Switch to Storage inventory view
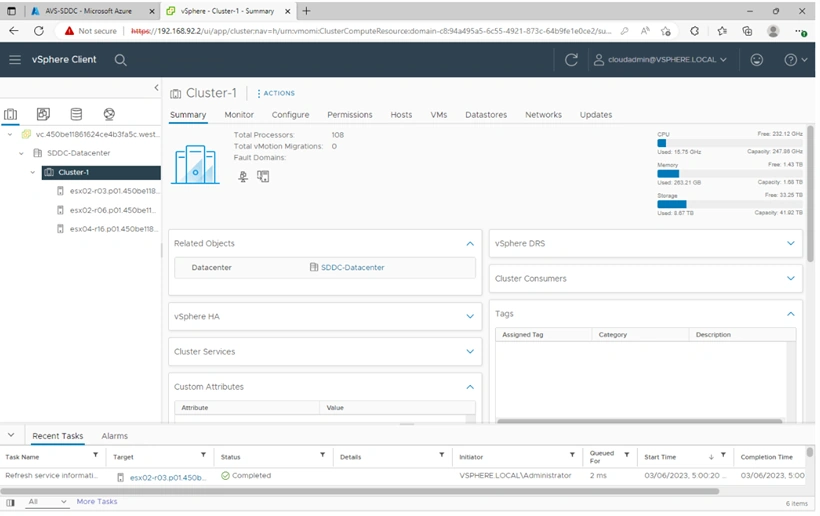The height and width of the screenshot is (516, 820). tap(76, 114)
